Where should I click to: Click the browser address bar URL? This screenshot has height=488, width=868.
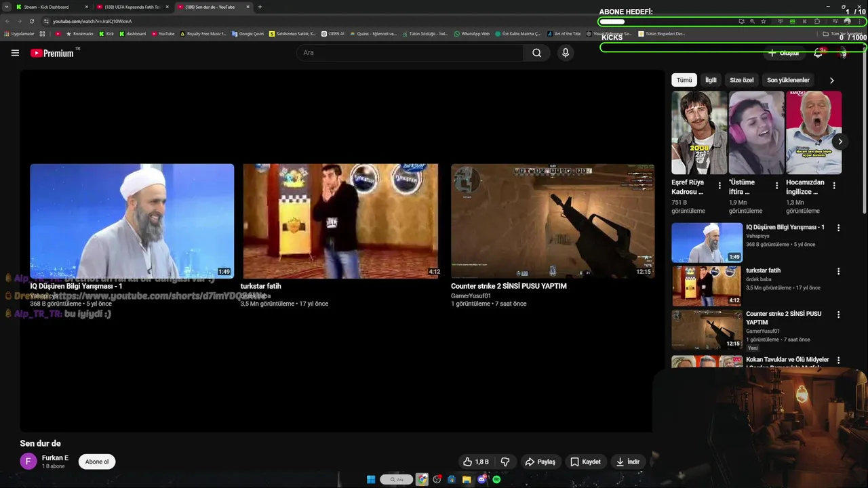click(92, 21)
